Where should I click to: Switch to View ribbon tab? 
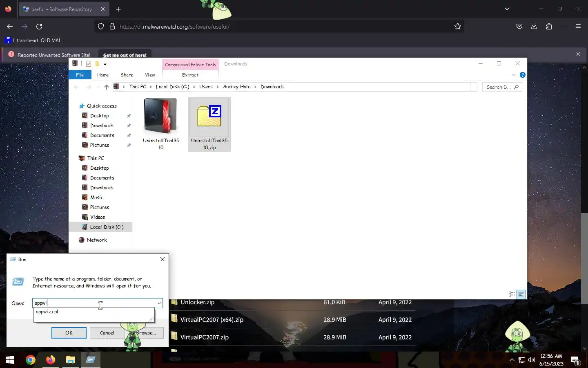click(x=150, y=75)
